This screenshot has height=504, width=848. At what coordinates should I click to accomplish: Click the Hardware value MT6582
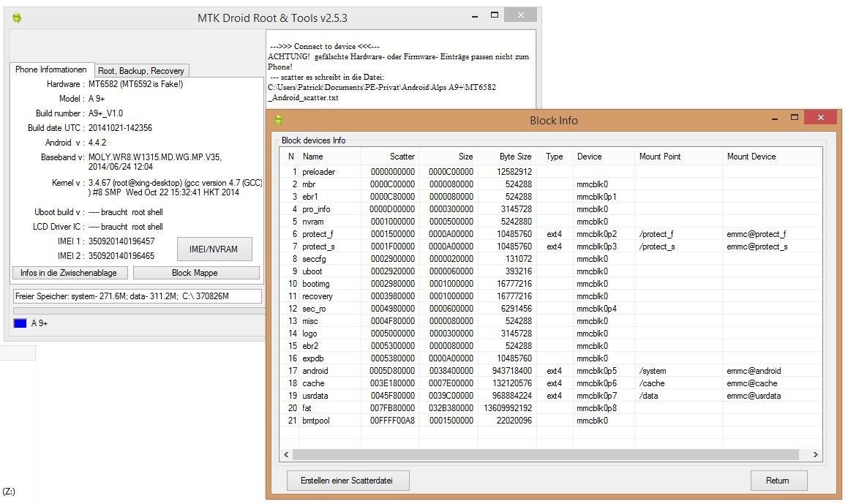point(136,84)
